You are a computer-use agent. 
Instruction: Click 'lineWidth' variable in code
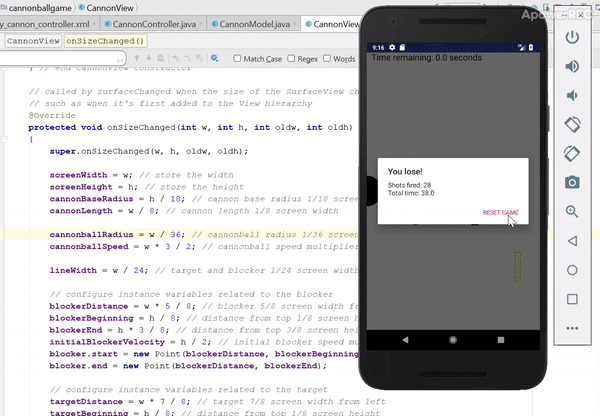(73, 270)
